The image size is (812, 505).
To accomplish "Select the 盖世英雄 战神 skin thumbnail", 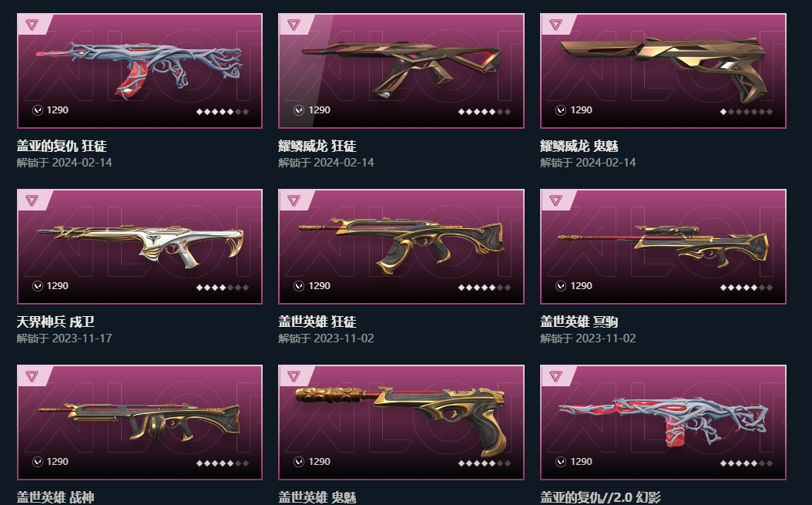I will coord(139,423).
